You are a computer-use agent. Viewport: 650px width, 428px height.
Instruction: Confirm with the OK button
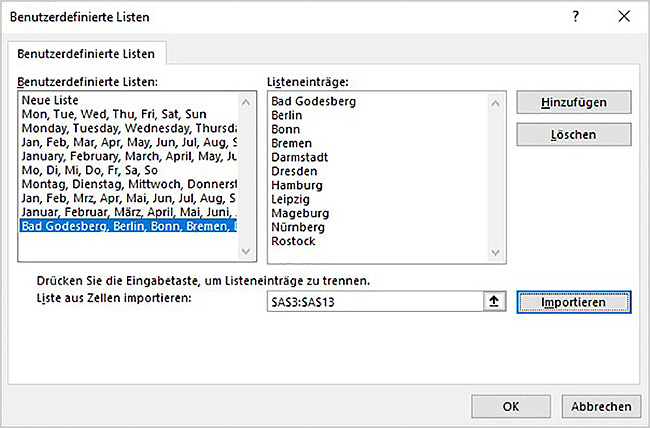(511, 406)
